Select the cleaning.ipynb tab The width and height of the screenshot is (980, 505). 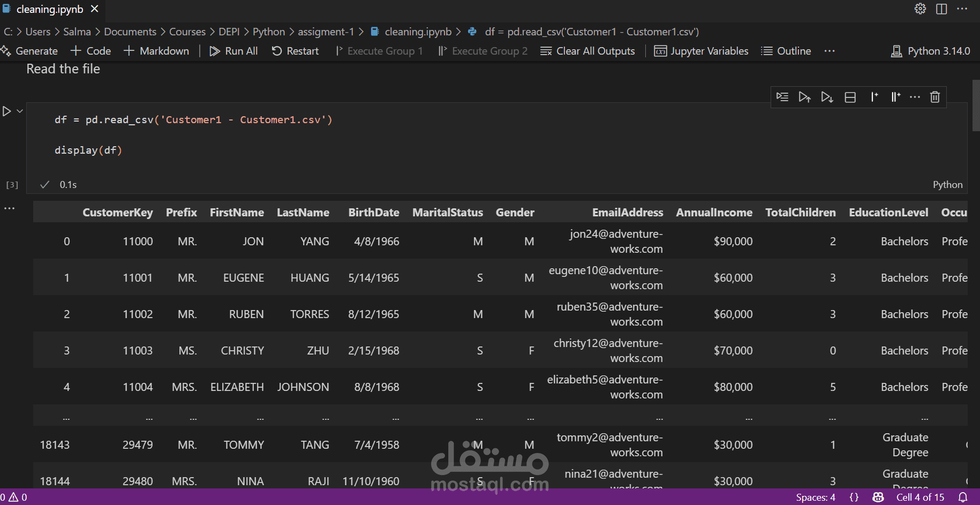point(50,9)
